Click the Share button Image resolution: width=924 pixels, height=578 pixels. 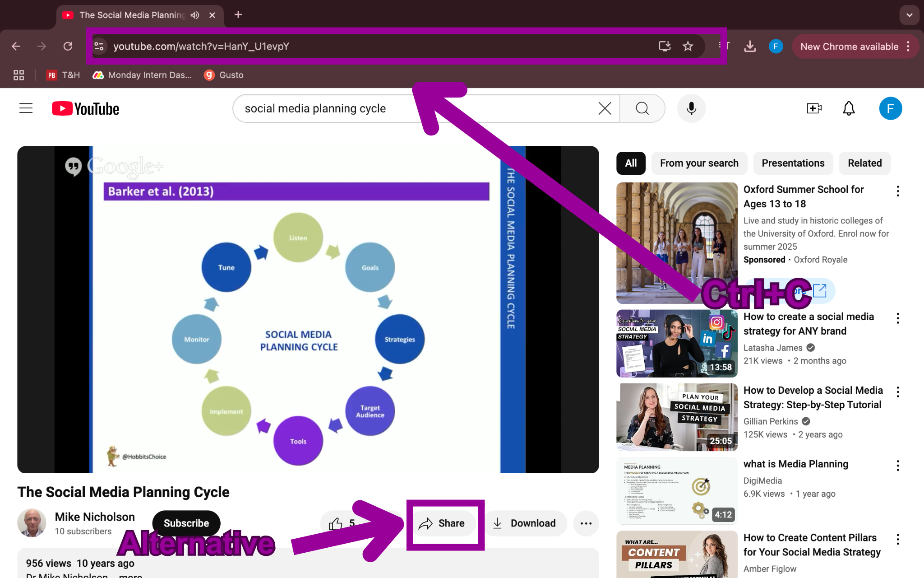(x=442, y=523)
